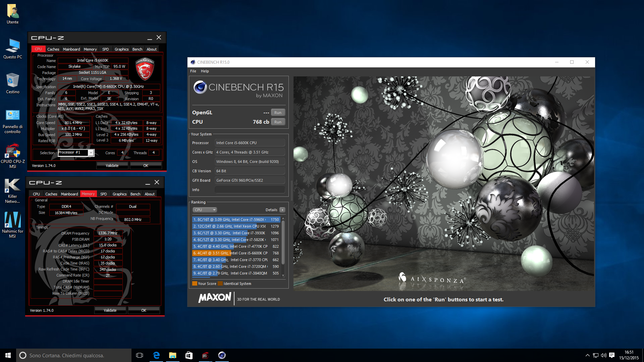Select the i7-5820K ranking entry
The width and height of the screenshot is (644, 362).
coord(236,240)
